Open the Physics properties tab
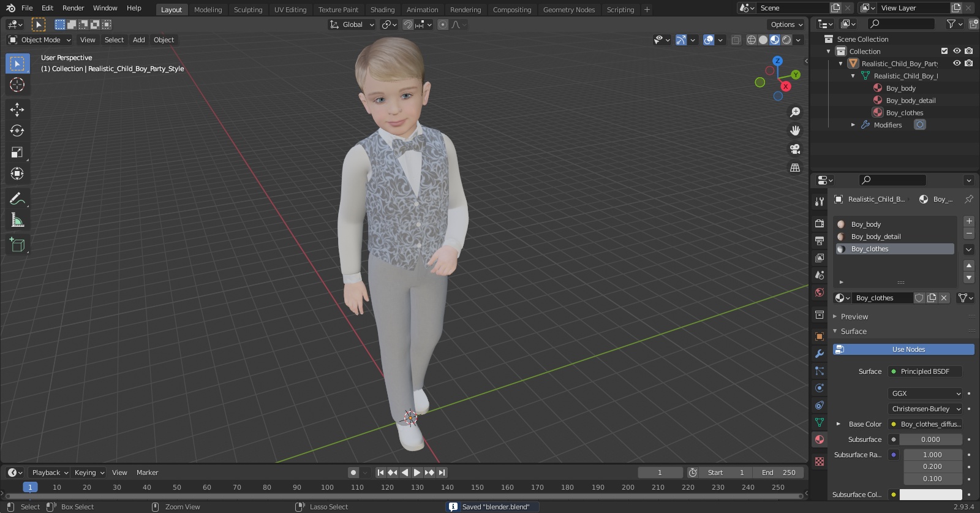The height and width of the screenshot is (513, 980). pos(820,388)
